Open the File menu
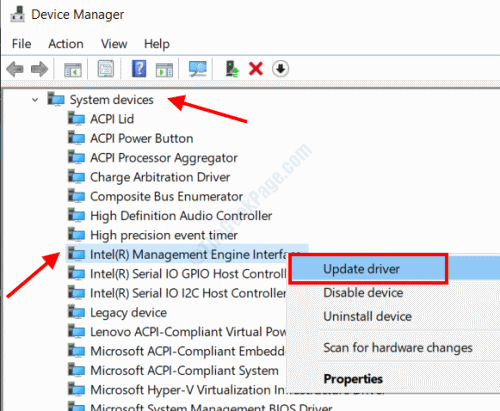The height and width of the screenshot is (411, 500). [x=22, y=44]
